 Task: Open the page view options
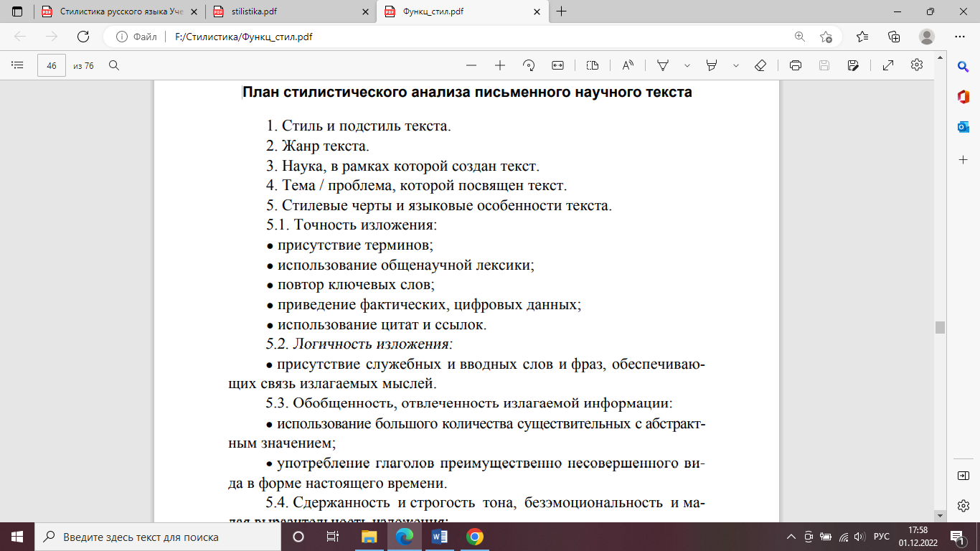[592, 65]
